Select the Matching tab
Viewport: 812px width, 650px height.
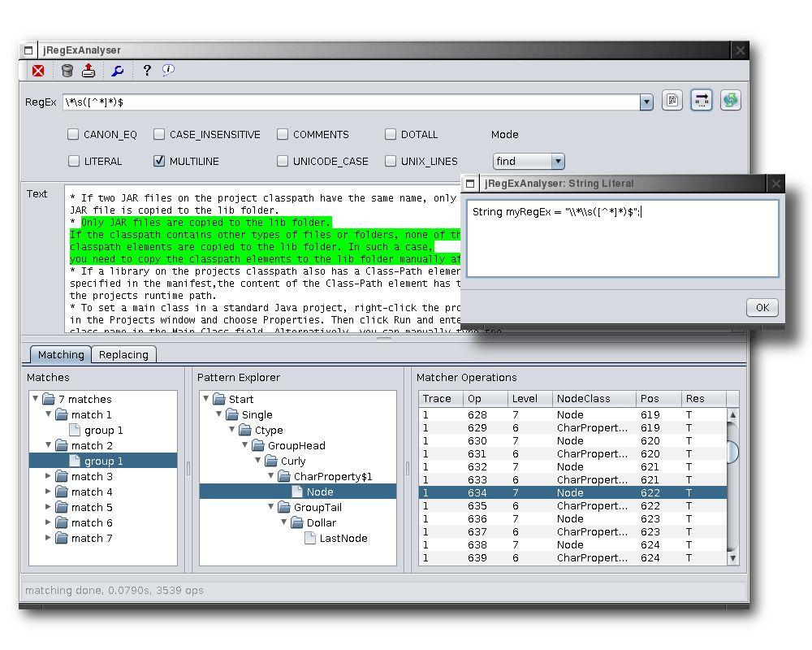(61, 355)
